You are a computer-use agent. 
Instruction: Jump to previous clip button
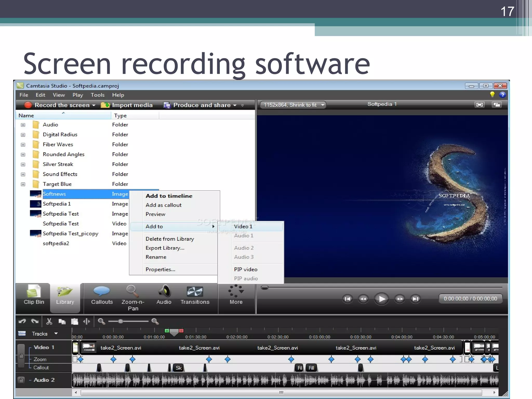pyautogui.click(x=347, y=299)
